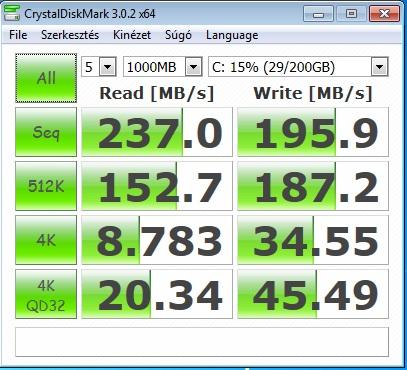This screenshot has height=370, width=407.
Task: Click the CrystalDiskMark title bar icon
Action: pyautogui.click(x=11, y=14)
